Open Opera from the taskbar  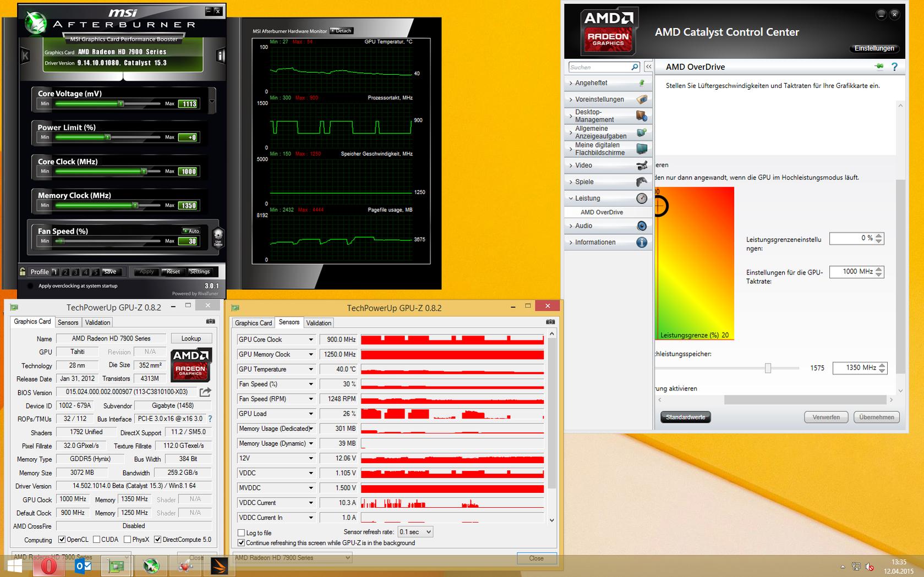click(x=48, y=566)
